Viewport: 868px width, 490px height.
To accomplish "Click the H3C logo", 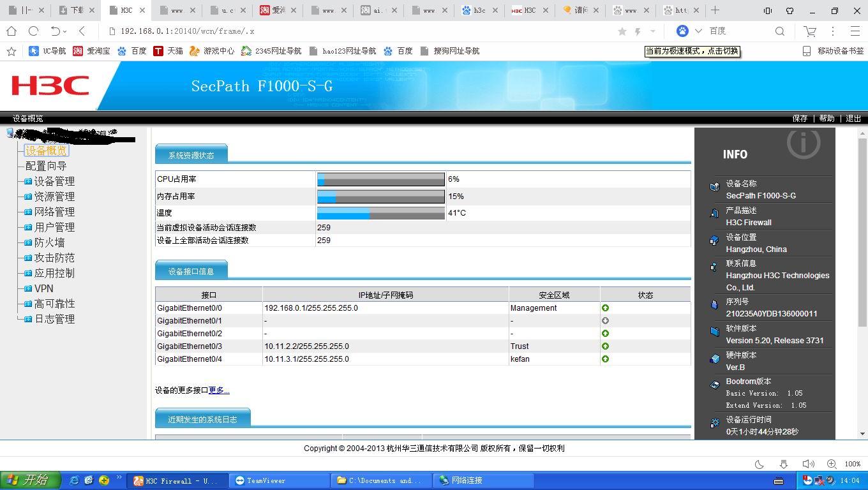I will point(50,85).
